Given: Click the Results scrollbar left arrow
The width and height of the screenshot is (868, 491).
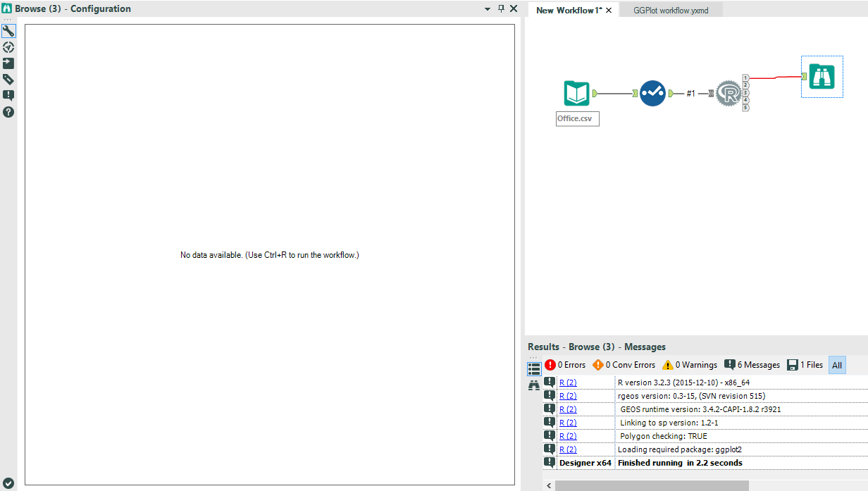Looking at the screenshot, I should (x=548, y=485).
